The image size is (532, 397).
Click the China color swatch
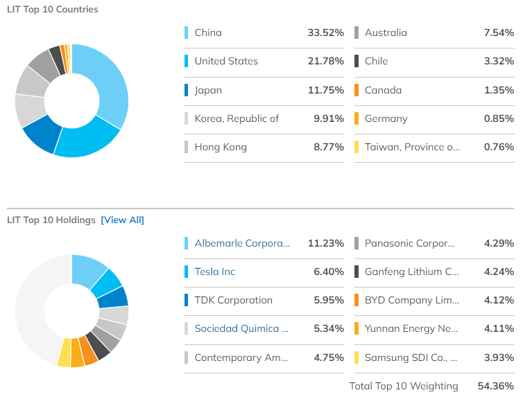click(187, 33)
